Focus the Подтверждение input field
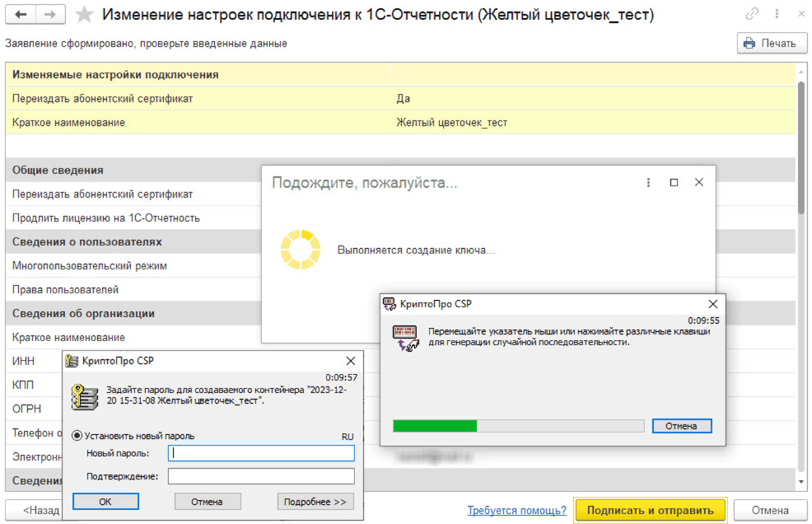The height and width of the screenshot is (524, 812). pyautogui.click(x=261, y=476)
